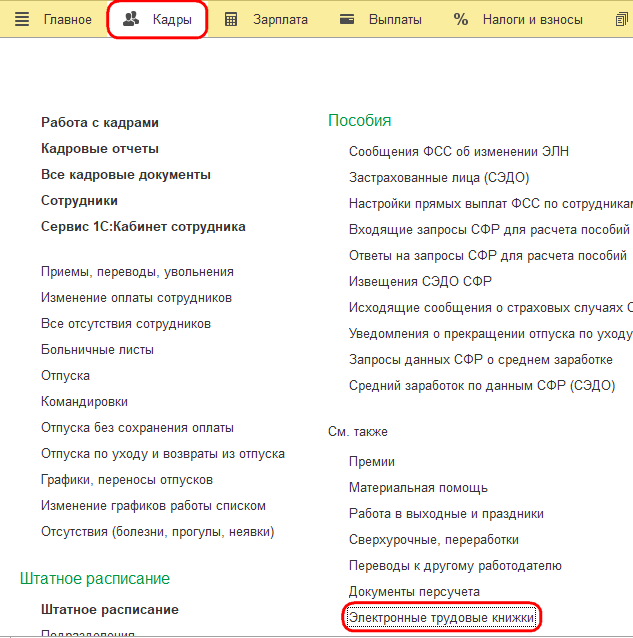The width and height of the screenshot is (633, 638).
Task: Open Входящие запросы СФР для расчета пособий
Action: 489,230
